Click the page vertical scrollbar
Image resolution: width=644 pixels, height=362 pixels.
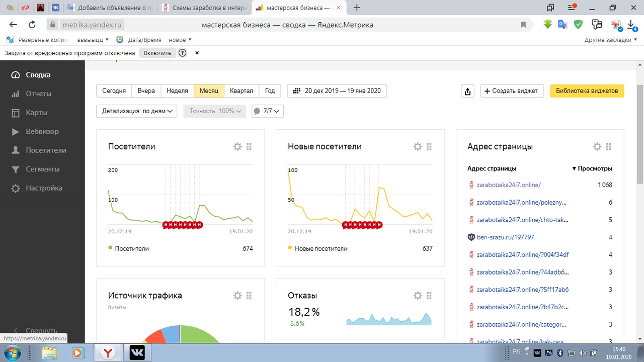(x=640, y=134)
